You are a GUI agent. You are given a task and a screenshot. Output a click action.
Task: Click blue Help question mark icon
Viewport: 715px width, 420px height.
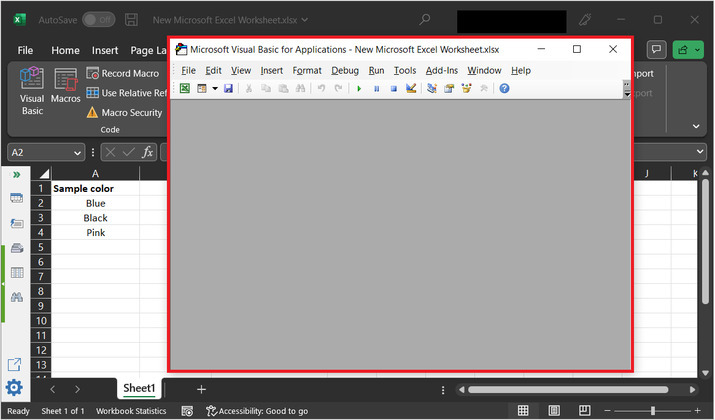(x=504, y=88)
